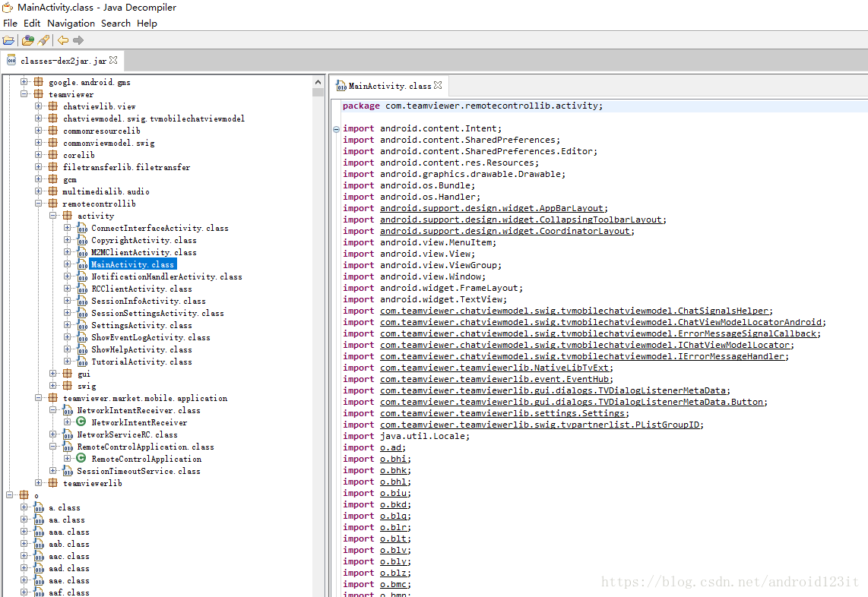Open the Search menu
This screenshot has height=597, width=868.
[x=116, y=24]
